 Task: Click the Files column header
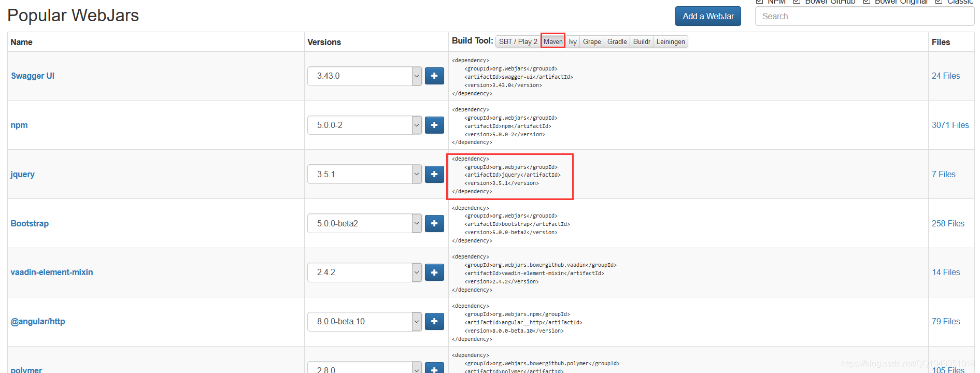(x=941, y=42)
